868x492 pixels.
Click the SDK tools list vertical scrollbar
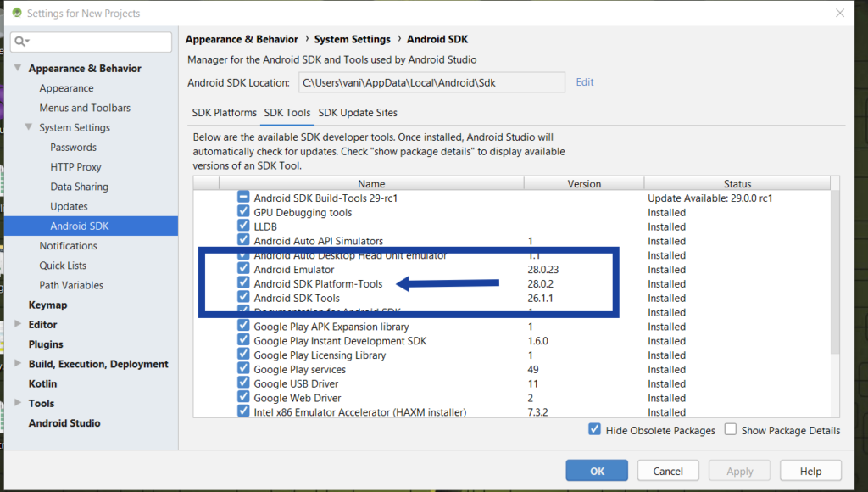(x=835, y=271)
